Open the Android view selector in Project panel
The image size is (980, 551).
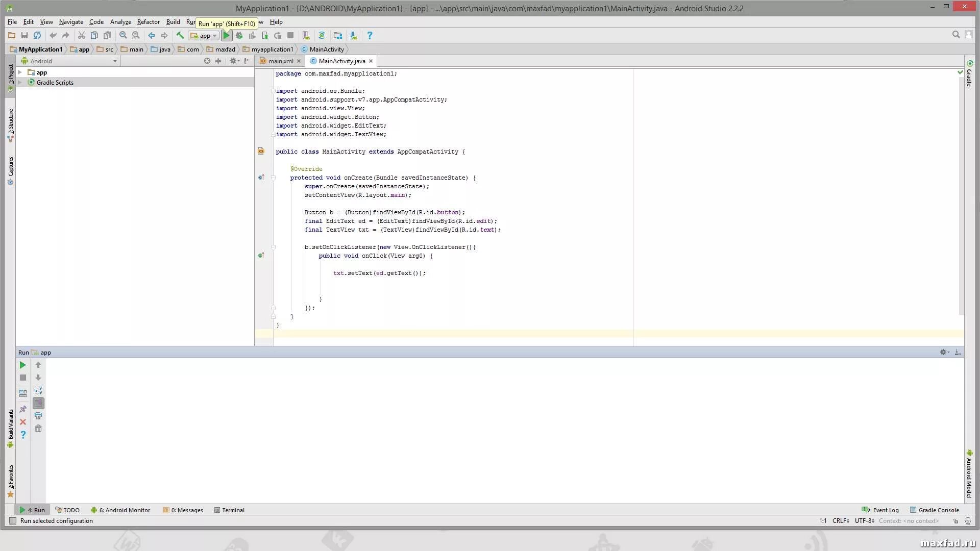[x=69, y=61]
